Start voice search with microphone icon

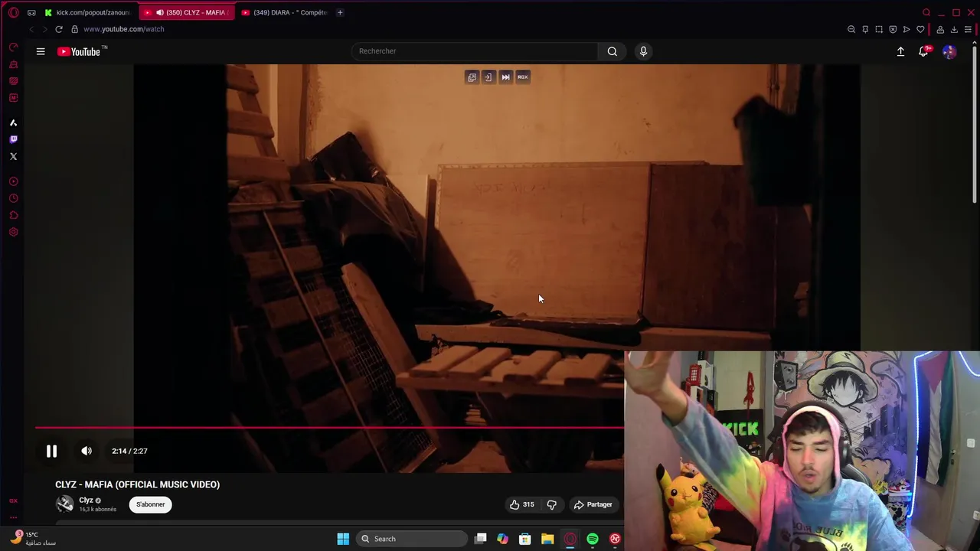[x=643, y=51]
